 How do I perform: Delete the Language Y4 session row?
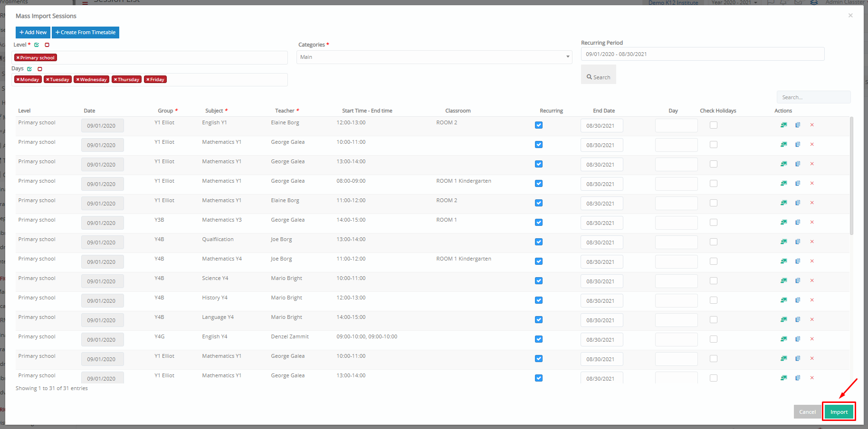pyautogui.click(x=812, y=319)
